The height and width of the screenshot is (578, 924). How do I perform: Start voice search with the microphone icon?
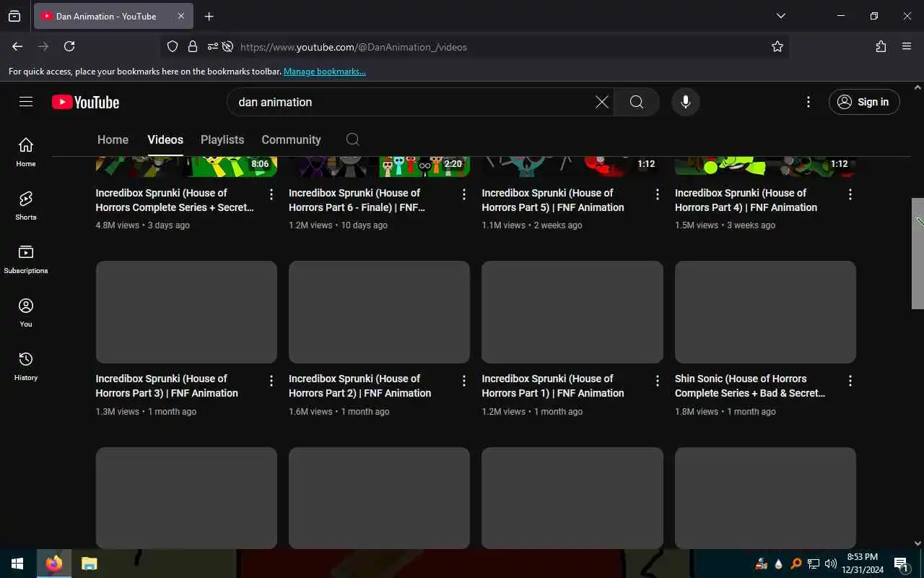click(x=686, y=102)
